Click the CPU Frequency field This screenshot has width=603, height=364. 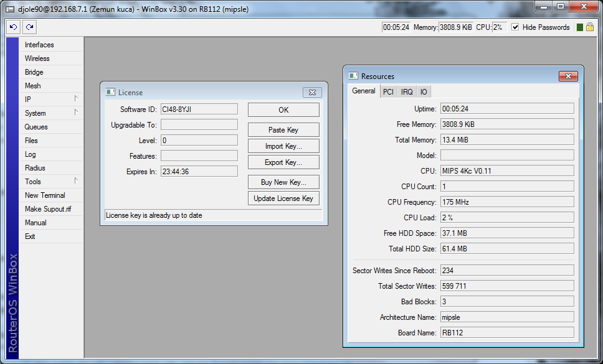pyautogui.click(x=507, y=202)
